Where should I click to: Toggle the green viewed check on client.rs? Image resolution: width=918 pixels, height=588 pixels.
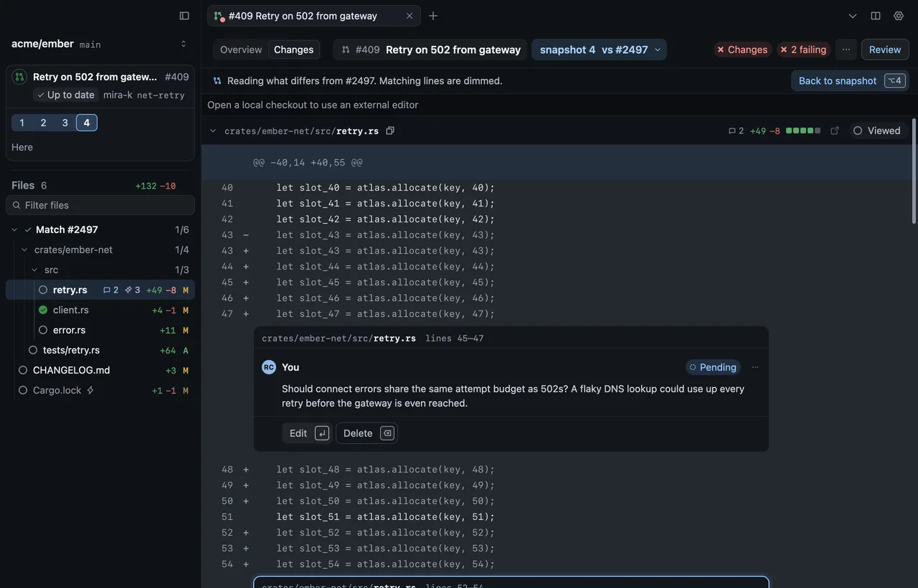click(43, 310)
